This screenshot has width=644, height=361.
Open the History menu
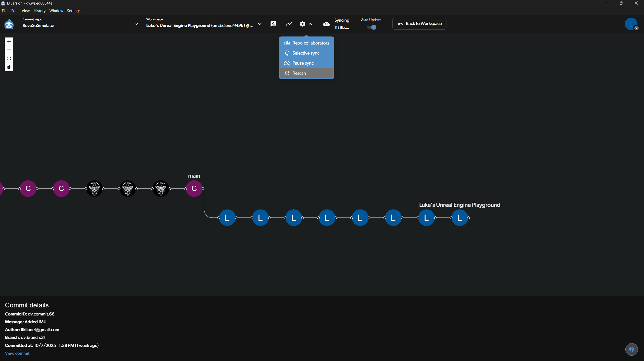40,11
